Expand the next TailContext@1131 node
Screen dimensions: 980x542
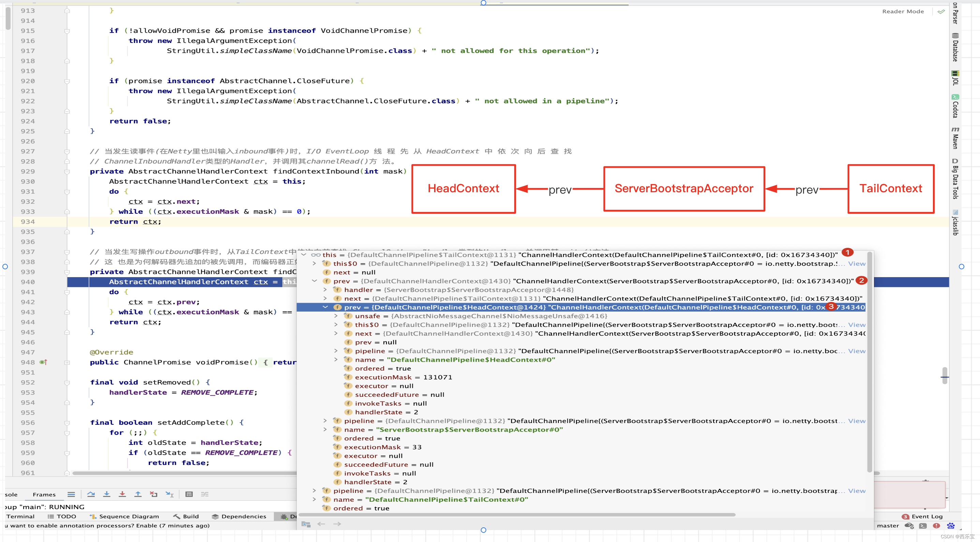pyautogui.click(x=325, y=298)
